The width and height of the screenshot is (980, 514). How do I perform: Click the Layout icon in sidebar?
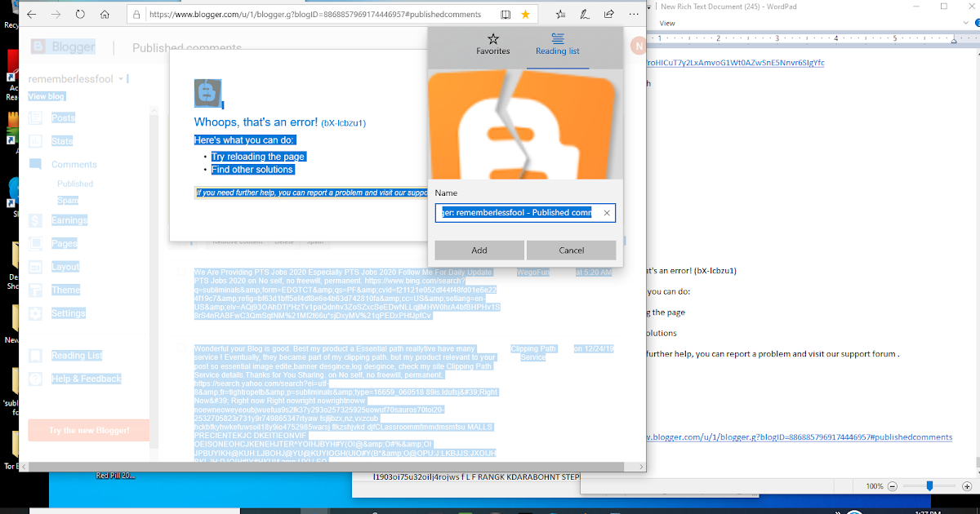(35, 267)
